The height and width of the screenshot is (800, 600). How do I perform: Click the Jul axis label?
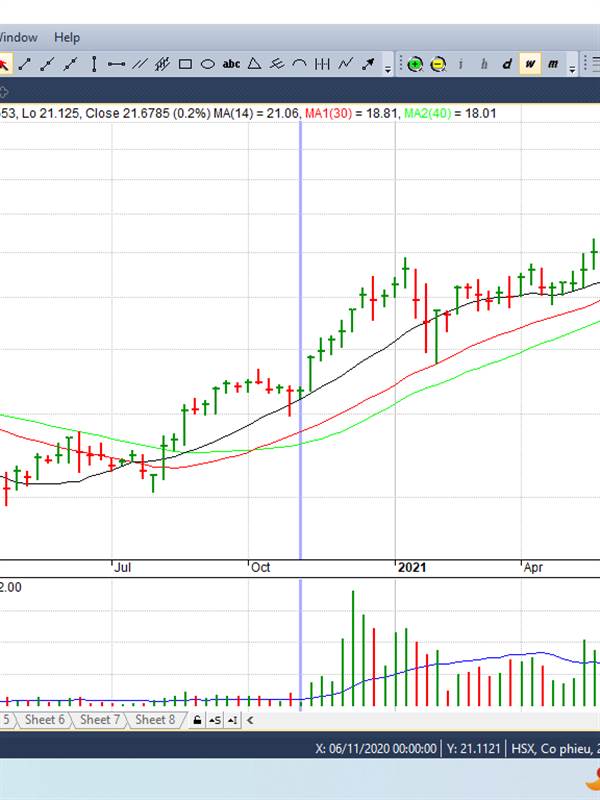click(x=122, y=567)
